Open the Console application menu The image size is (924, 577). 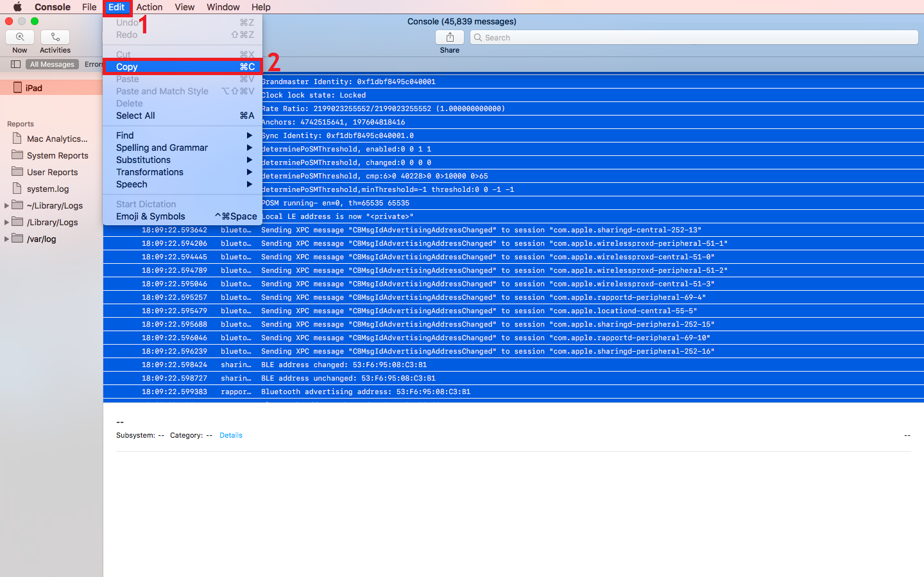[53, 7]
